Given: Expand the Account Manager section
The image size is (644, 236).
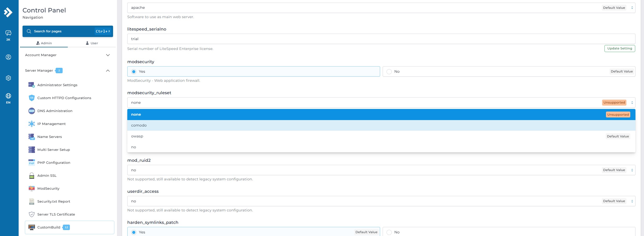Looking at the screenshot, I should coord(68,55).
